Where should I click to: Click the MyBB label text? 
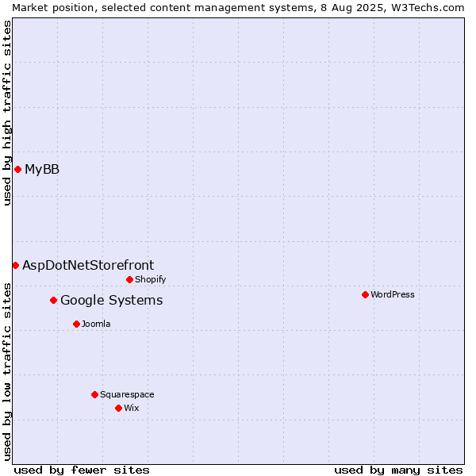42,170
